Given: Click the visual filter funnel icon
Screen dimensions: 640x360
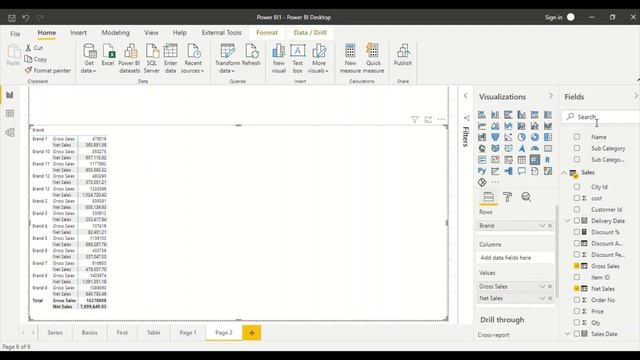Looking at the screenshot, I should (415, 120).
